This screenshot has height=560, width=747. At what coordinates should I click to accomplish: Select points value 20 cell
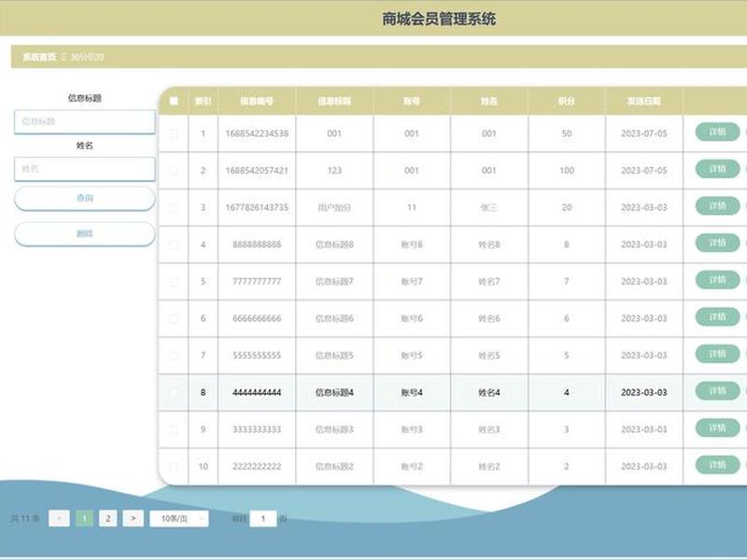click(567, 207)
